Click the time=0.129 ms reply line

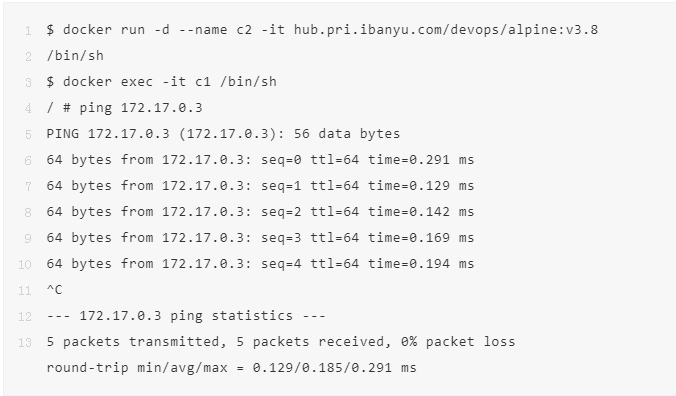[x=260, y=186]
